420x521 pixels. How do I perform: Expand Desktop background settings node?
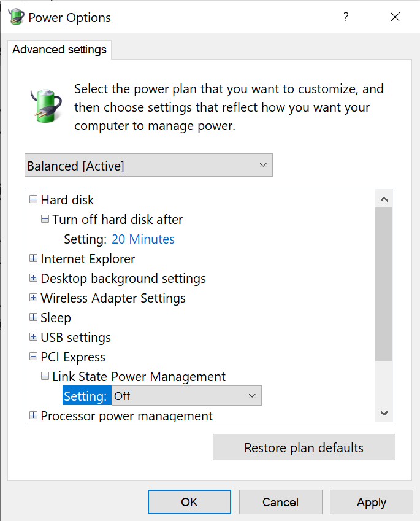(x=33, y=278)
